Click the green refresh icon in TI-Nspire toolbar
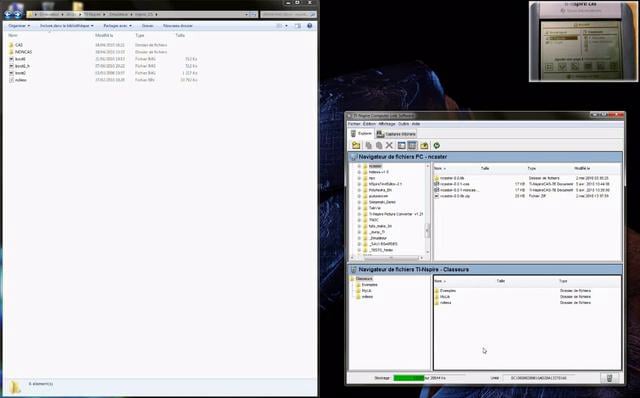Screen dimensions: 640x398 point(436,145)
